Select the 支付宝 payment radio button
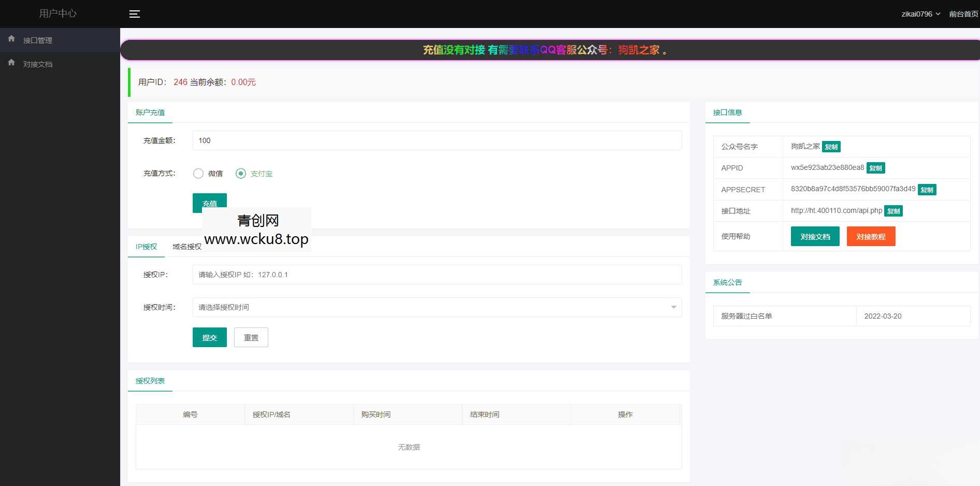This screenshot has height=486, width=980. coord(241,174)
